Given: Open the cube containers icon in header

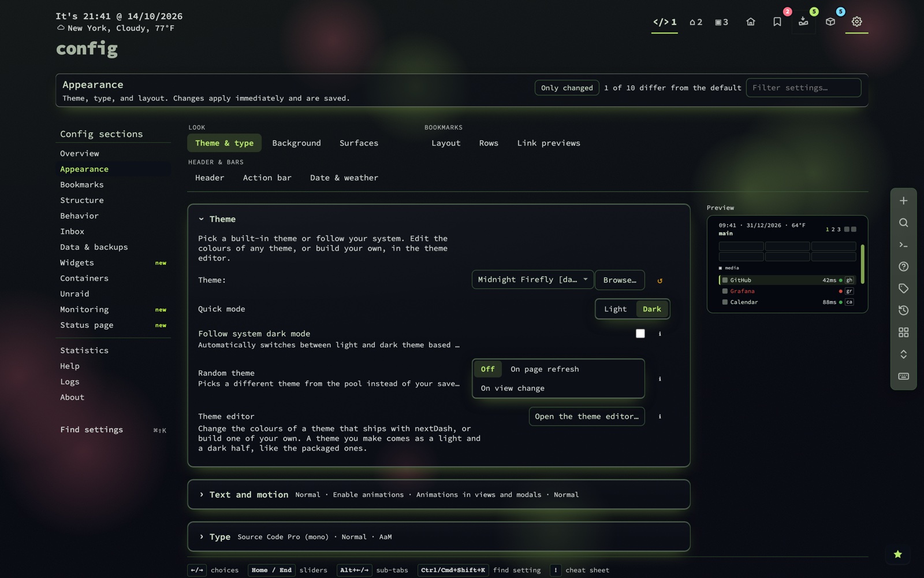Looking at the screenshot, I should coord(830,22).
